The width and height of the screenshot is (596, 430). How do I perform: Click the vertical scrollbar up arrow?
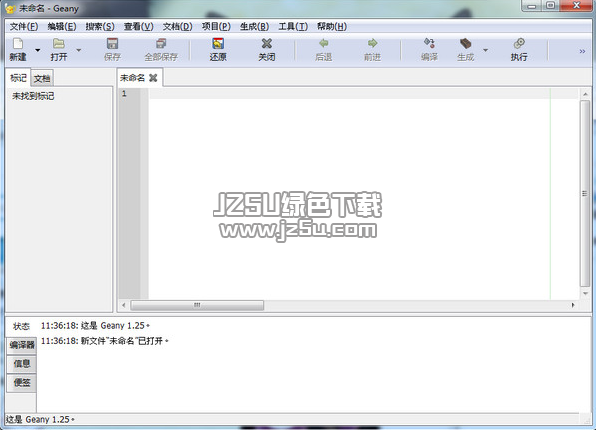[585, 94]
